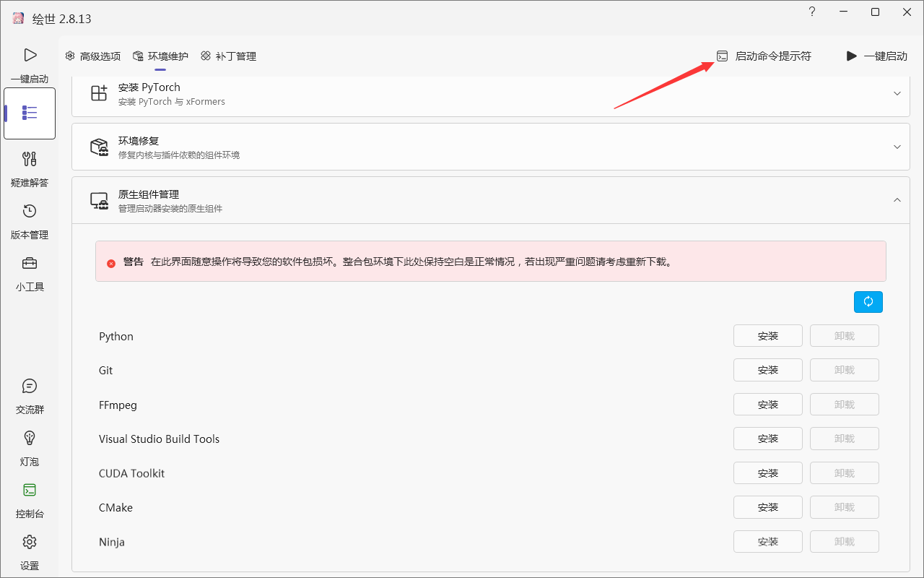
Task: Select the 环境维护 tab
Action: [161, 56]
